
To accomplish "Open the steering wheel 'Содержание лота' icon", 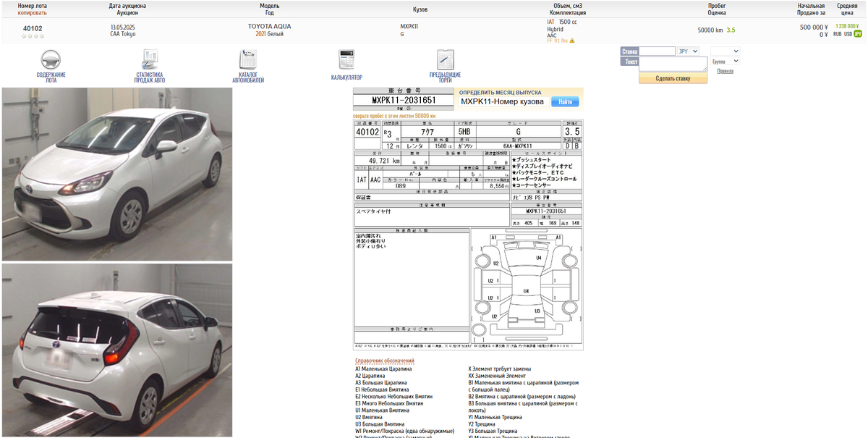I will (51, 60).
